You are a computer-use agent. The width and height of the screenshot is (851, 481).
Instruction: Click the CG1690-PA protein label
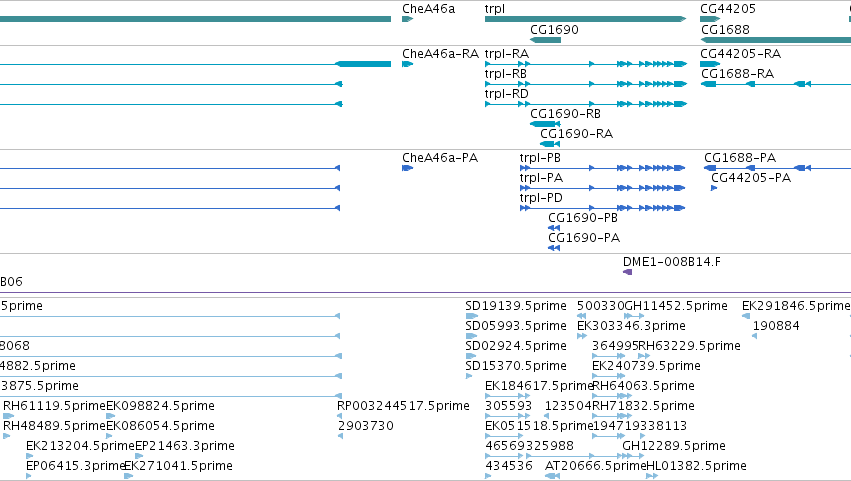pos(584,238)
